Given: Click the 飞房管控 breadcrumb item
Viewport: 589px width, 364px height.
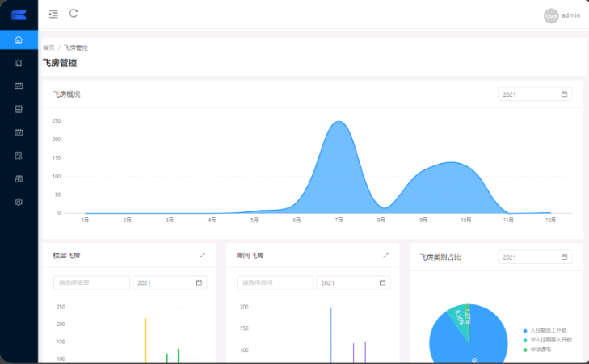Looking at the screenshot, I should (75, 48).
